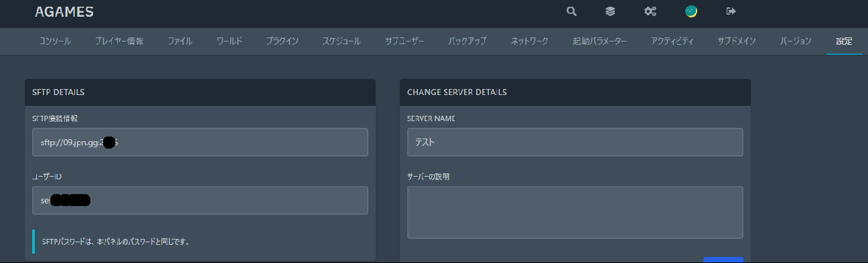This screenshot has width=868, height=263.
Task: Open the アクティビティ tab
Action: coord(672,41)
